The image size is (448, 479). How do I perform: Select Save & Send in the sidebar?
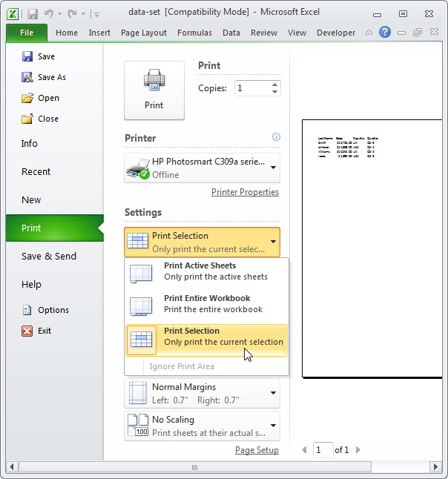tap(49, 256)
